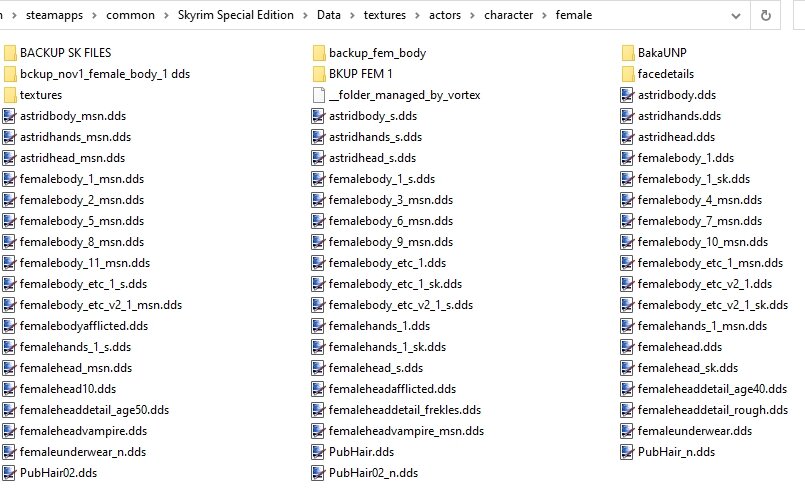
Task: Select the femaleunderwear.dds file icon
Action: pos(627,431)
